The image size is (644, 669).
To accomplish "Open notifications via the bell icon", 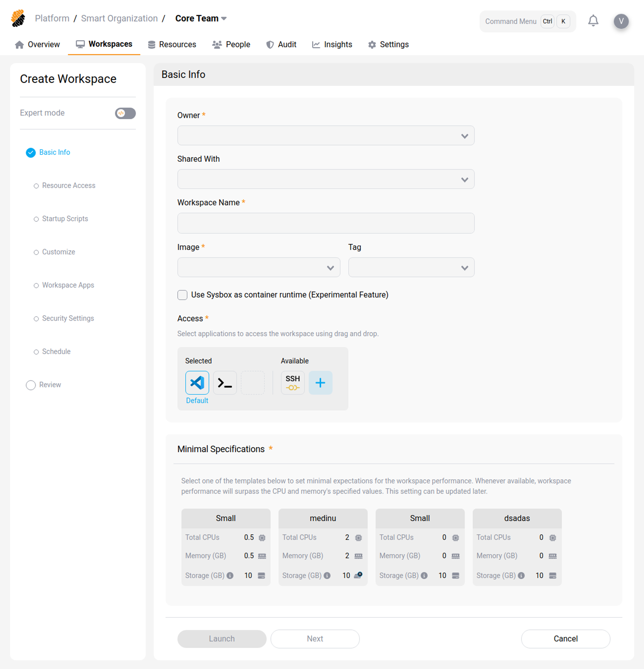I will coord(593,21).
